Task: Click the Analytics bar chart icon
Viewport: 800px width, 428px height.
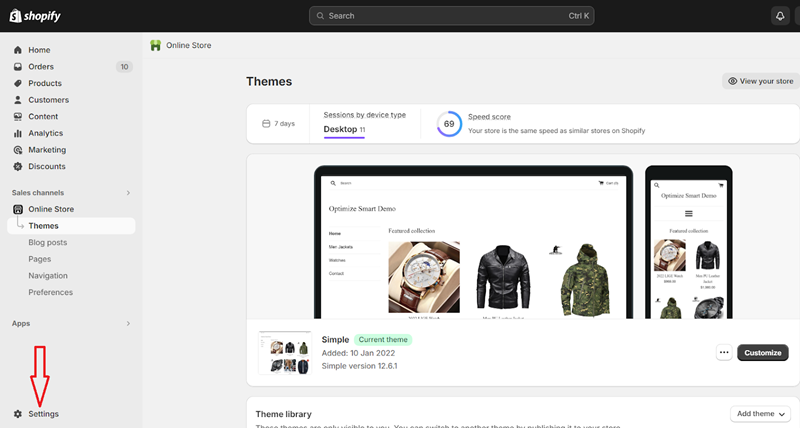Action: point(18,133)
